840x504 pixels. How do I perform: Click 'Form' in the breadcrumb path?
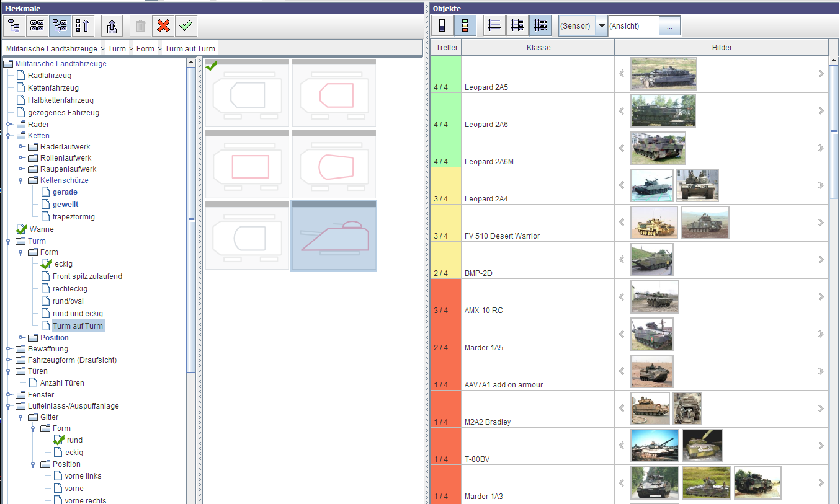[145, 48]
